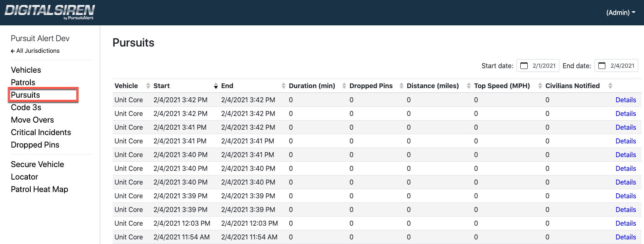Sort by Distance (miles) column arrows

[x=469, y=86]
